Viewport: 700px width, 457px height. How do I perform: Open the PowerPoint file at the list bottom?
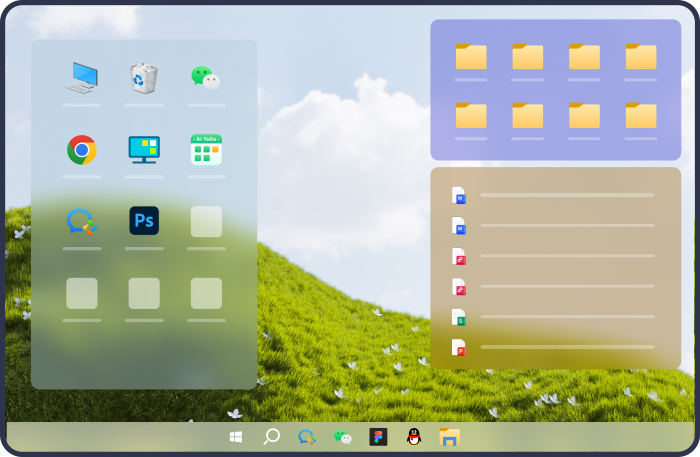459,348
